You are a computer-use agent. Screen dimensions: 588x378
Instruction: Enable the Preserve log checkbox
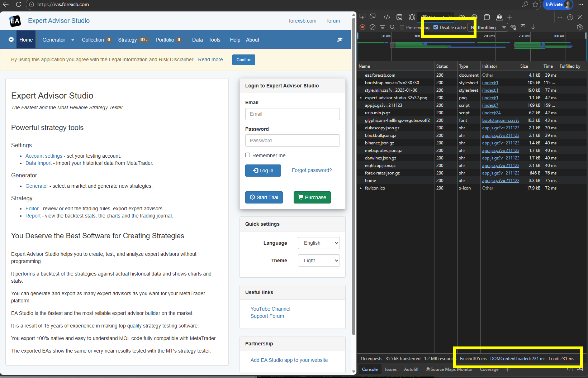tap(402, 27)
